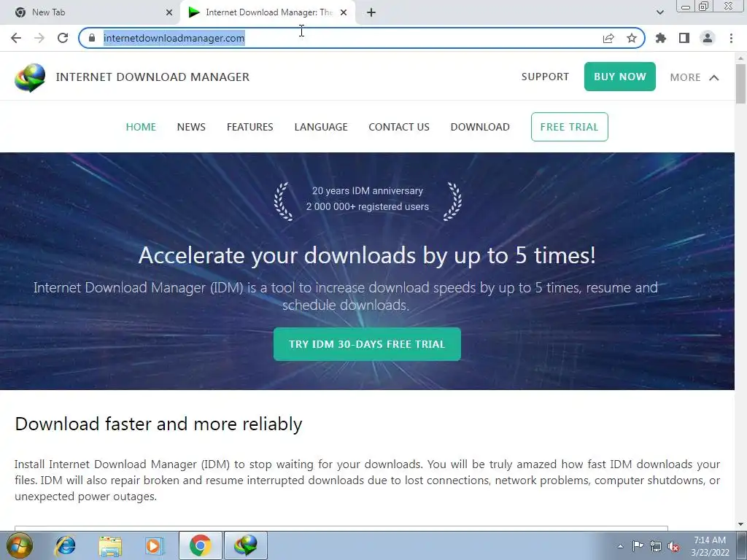Open the LANGUAGE navigation item

pyautogui.click(x=321, y=127)
